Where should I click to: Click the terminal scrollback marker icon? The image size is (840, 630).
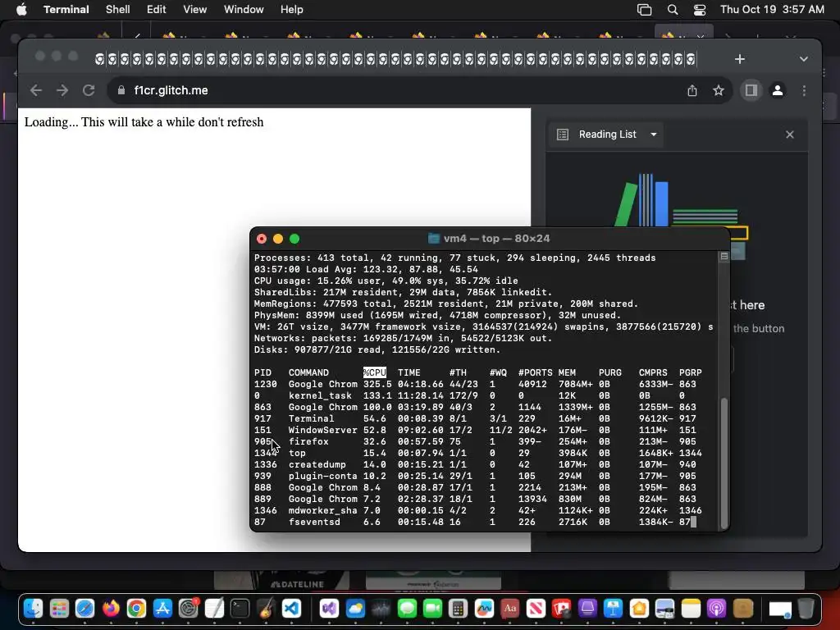[724, 257]
